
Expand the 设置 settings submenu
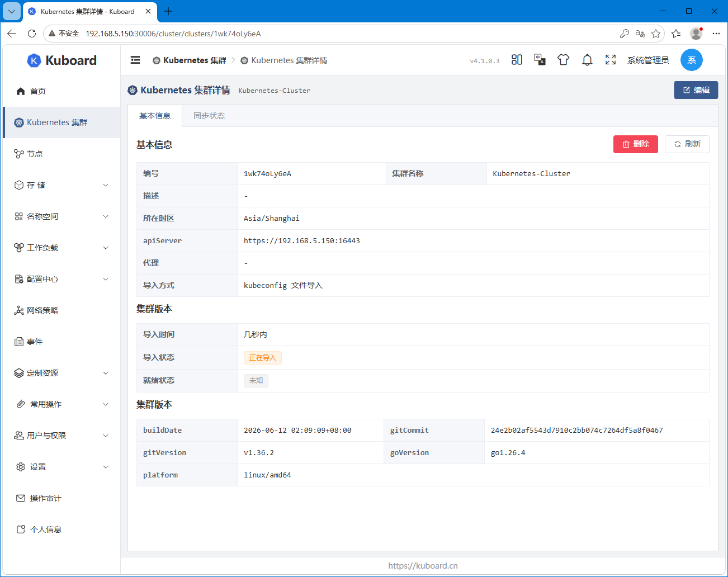click(x=62, y=467)
